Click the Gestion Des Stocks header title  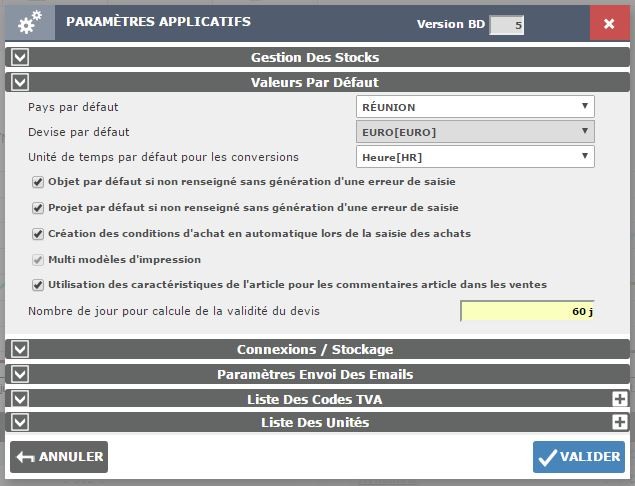click(315, 58)
